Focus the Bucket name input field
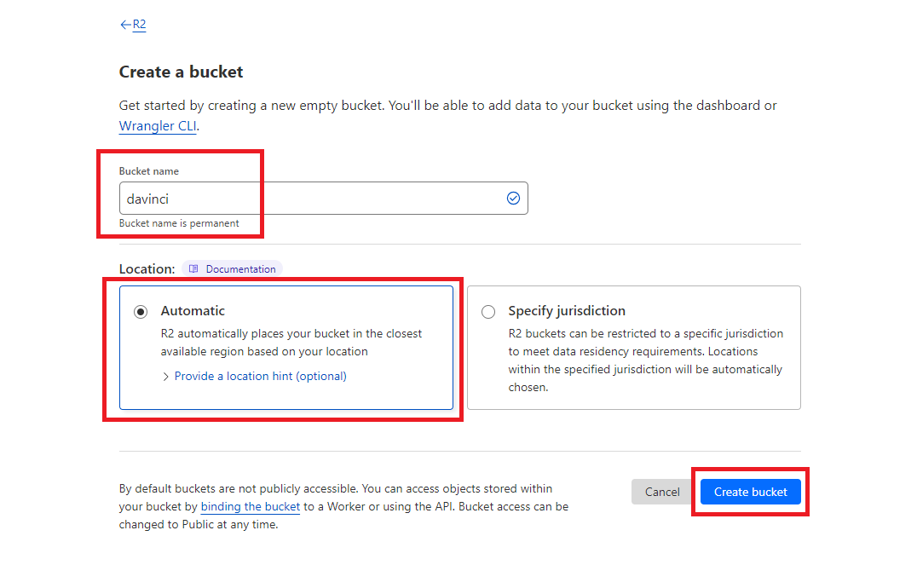The width and height of the screenshot is (917, 588). (x=323, y=199)
